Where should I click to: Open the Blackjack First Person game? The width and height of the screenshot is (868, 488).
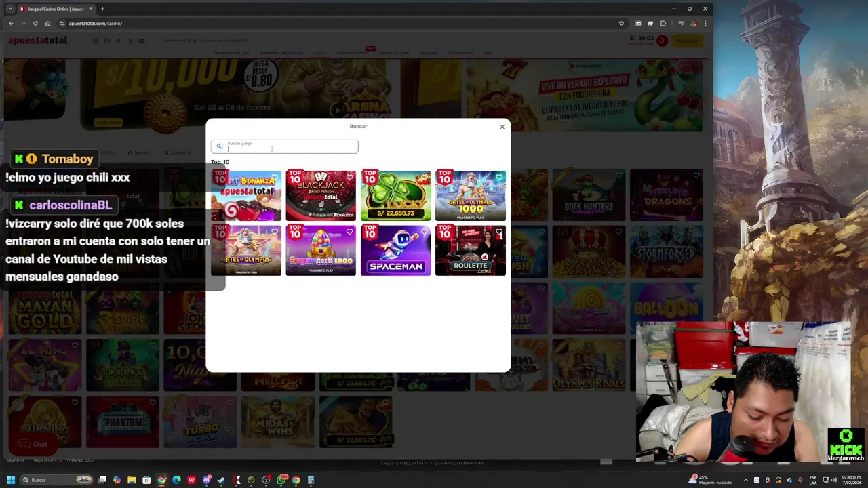point(321,196)
